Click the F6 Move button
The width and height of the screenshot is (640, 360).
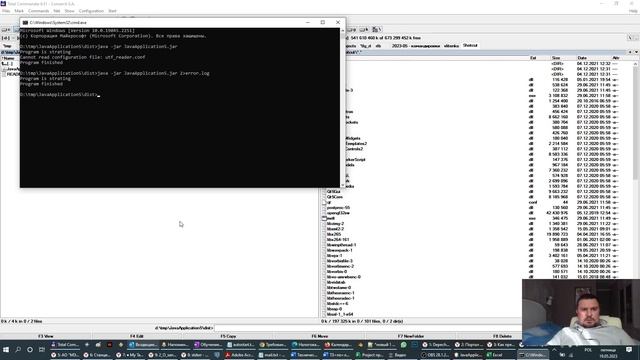[320, 336]
